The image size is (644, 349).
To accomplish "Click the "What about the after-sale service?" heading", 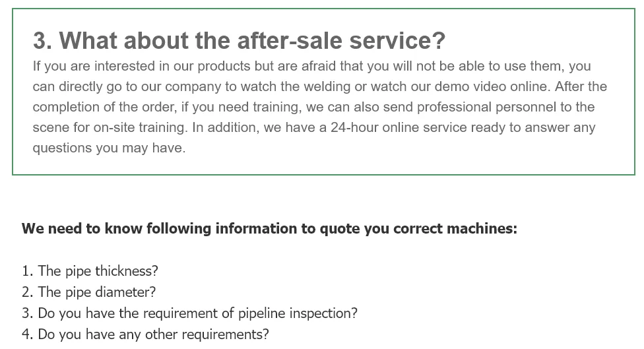I will tap(252, 41).
